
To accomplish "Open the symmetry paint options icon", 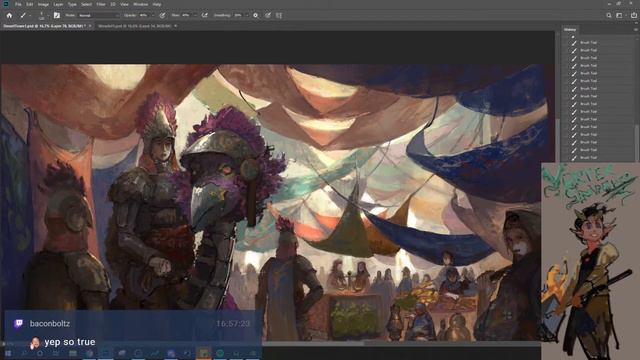I will click(x=279, y=16).
